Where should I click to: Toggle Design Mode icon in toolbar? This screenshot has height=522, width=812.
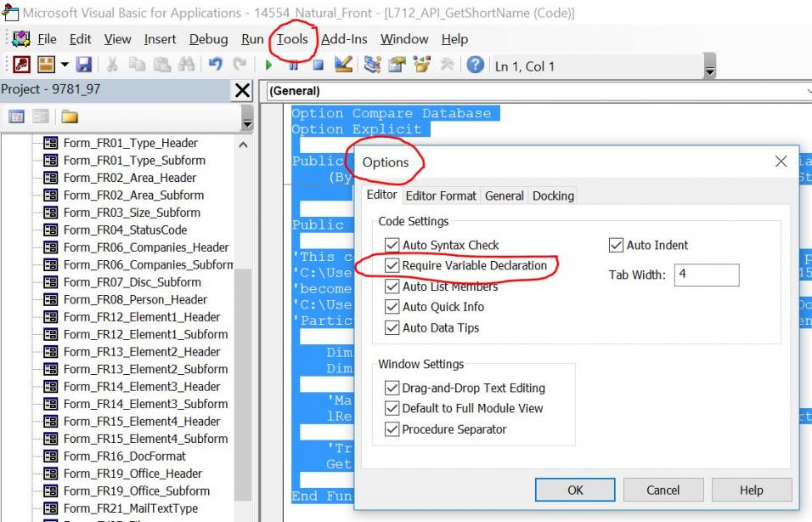click(x=343, y=65)
